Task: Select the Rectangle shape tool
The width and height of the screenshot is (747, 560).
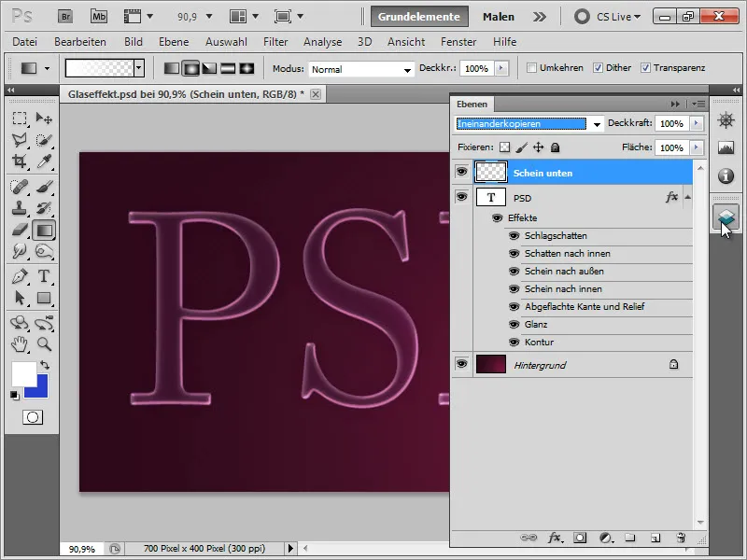Action: tap(44, 298)
